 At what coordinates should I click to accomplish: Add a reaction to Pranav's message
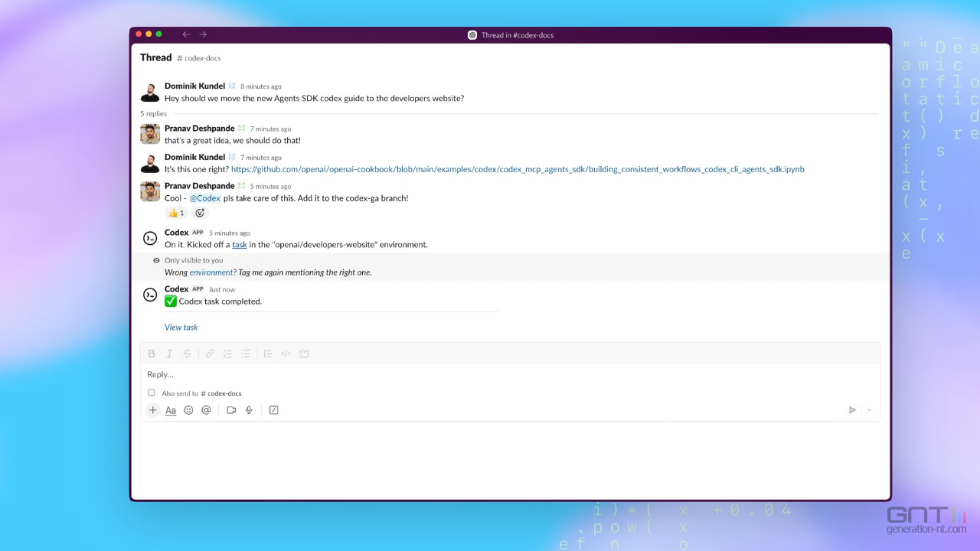click(x=200, y=213)
